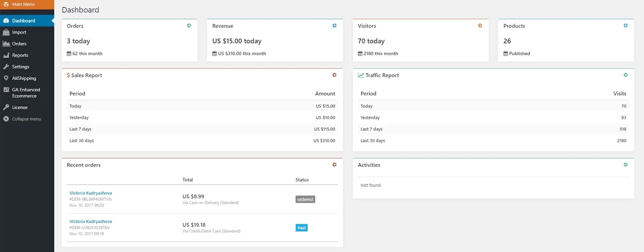Open the License page
This screenshot has width=644, height=252.
coord(27,107)
